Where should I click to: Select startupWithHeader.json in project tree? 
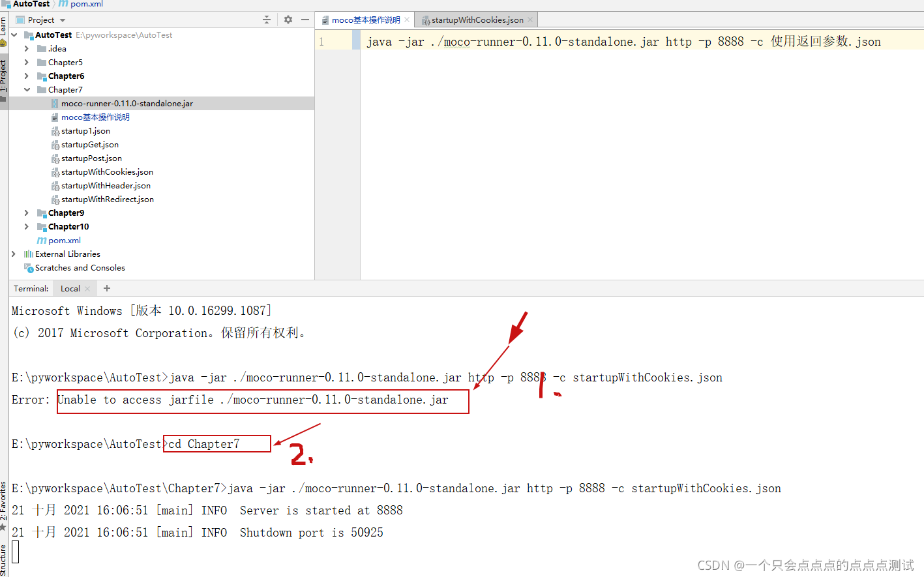[x=106, y=185]
